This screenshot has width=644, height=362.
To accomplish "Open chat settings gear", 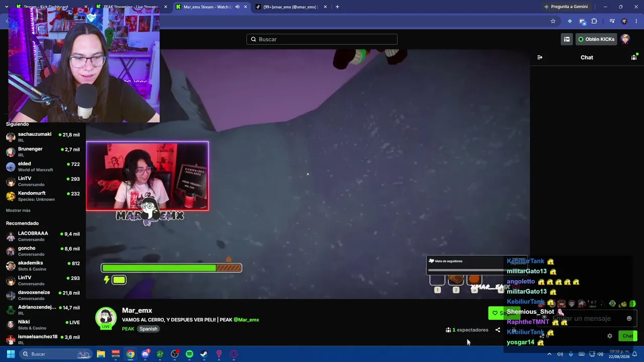I will 610,336.
